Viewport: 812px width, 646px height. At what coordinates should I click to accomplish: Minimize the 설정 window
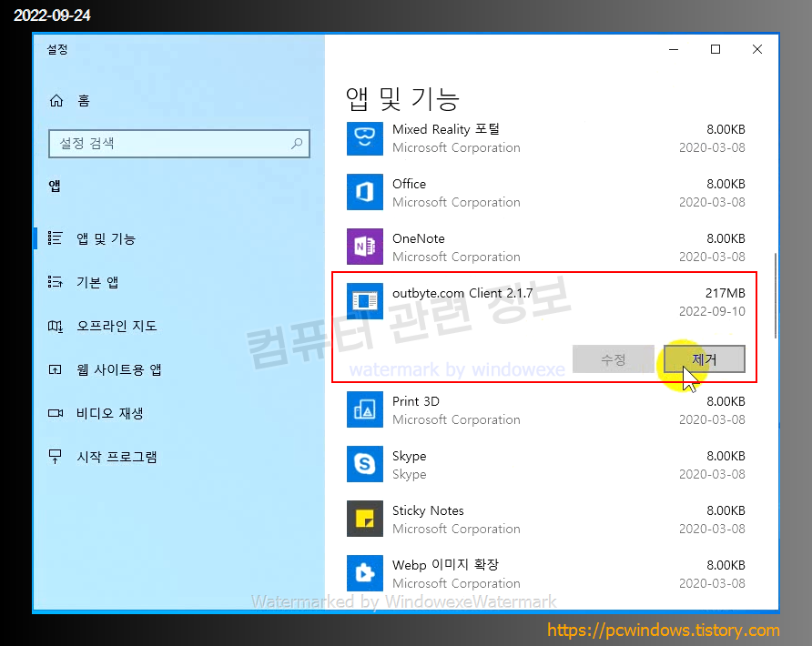pyautogui.click(x=674, y=49)
